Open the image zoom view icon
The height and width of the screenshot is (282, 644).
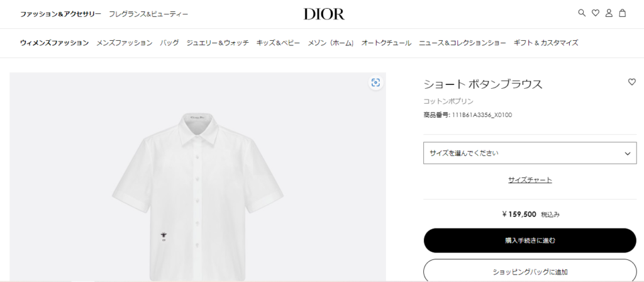tap(375, 82)
